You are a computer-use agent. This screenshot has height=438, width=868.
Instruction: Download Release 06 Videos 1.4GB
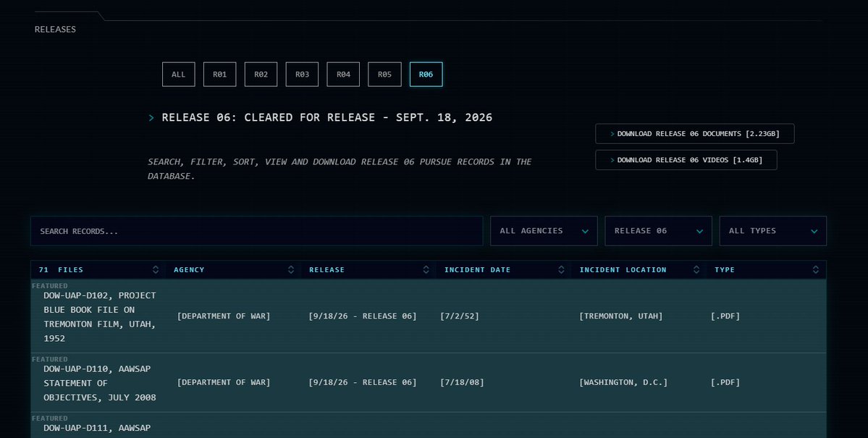tap(686, 160)
